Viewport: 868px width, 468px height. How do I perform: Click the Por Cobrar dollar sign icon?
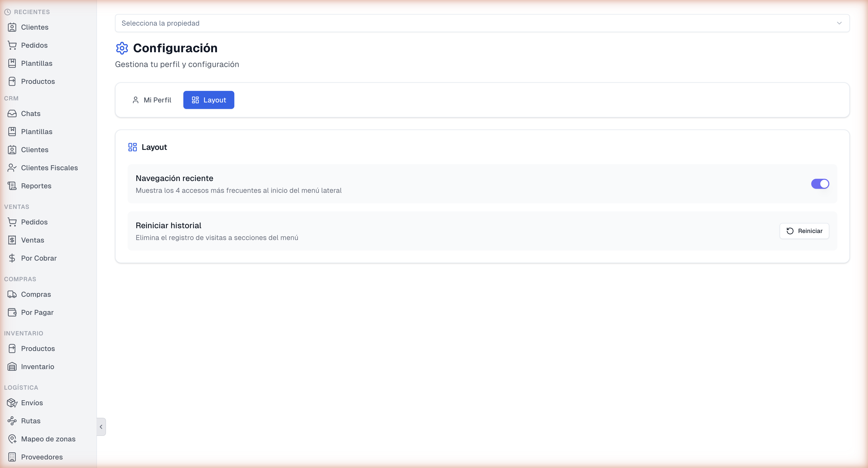tap(12, 258)
